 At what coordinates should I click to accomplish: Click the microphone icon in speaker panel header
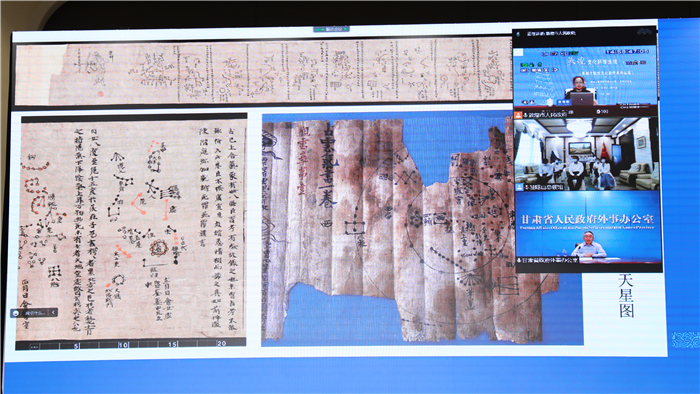[x=519, y=33]
